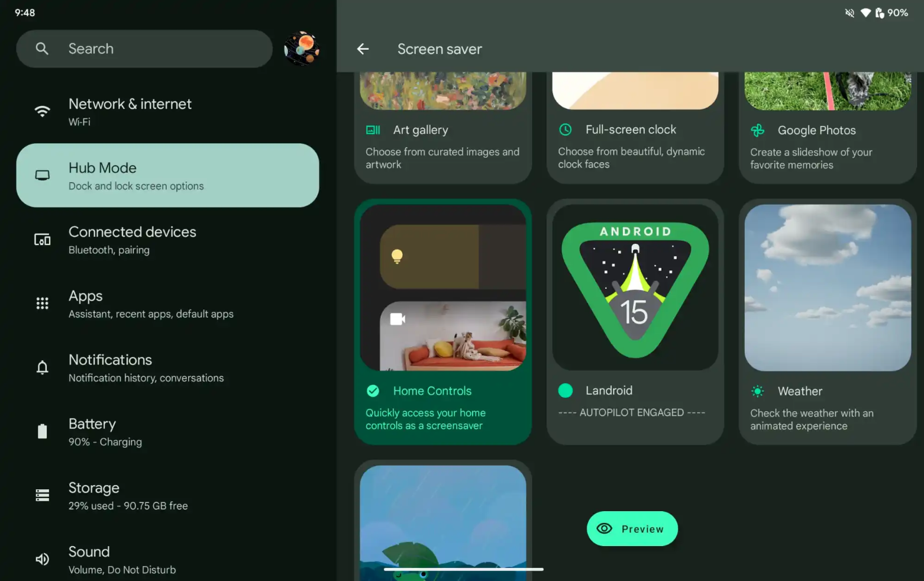Screen dimensions: 924x581
Task: Click the Apps grid icon
Action: [x=42, y=304]
